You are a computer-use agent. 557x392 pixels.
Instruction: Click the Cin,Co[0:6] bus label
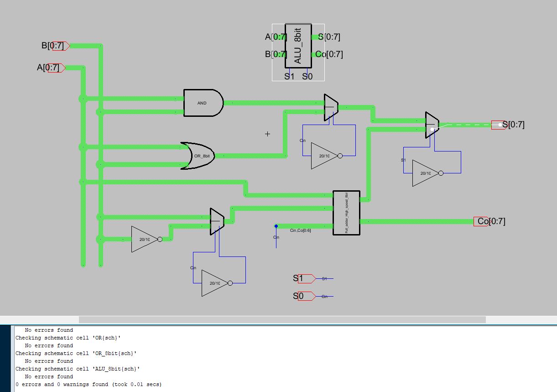[300, 230]
